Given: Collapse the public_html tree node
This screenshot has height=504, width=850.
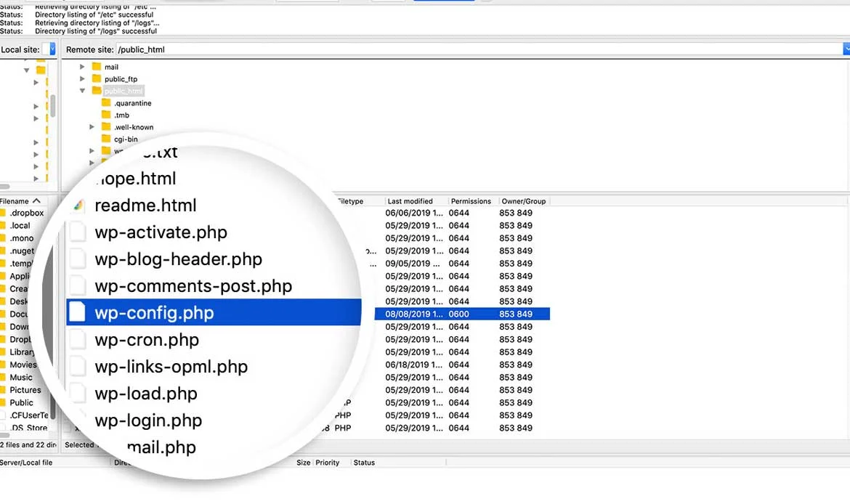Looking at the screenshot, I should [82, 91].
